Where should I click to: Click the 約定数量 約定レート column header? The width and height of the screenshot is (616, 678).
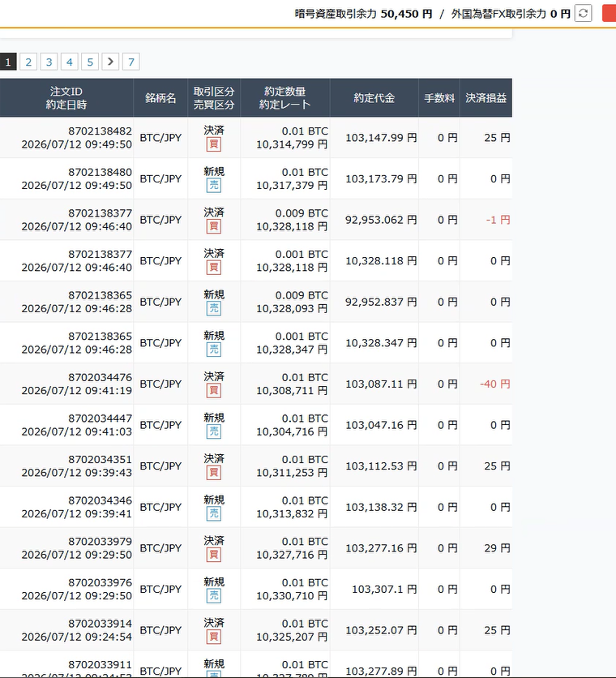click(284, 98)
